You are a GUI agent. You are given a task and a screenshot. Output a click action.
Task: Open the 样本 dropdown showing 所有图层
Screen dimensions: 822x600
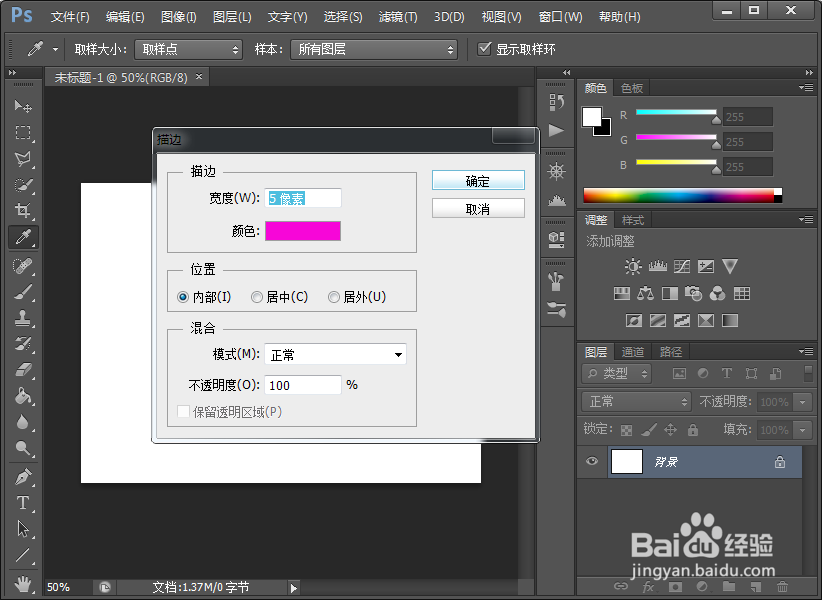[x=373, y=48]
